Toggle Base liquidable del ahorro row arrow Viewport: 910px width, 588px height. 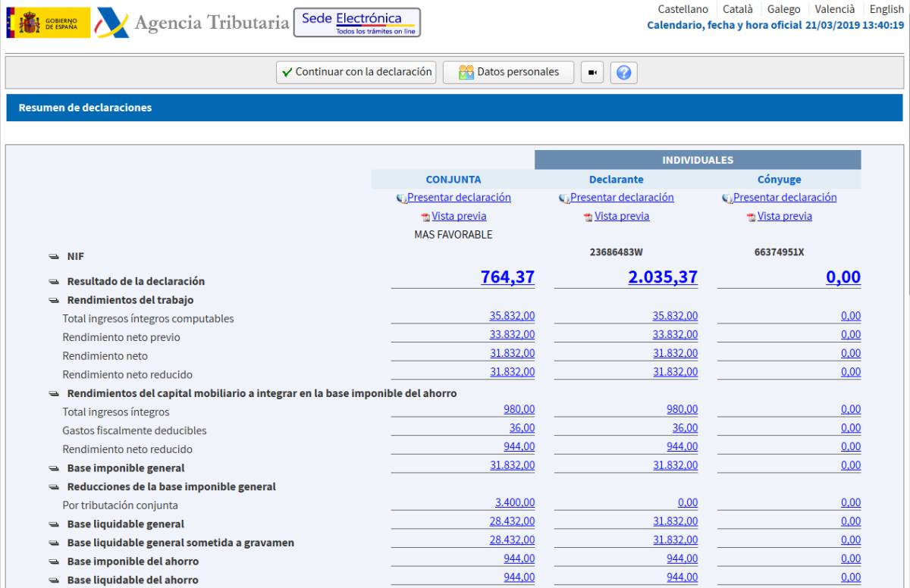(x=54, y=580)
